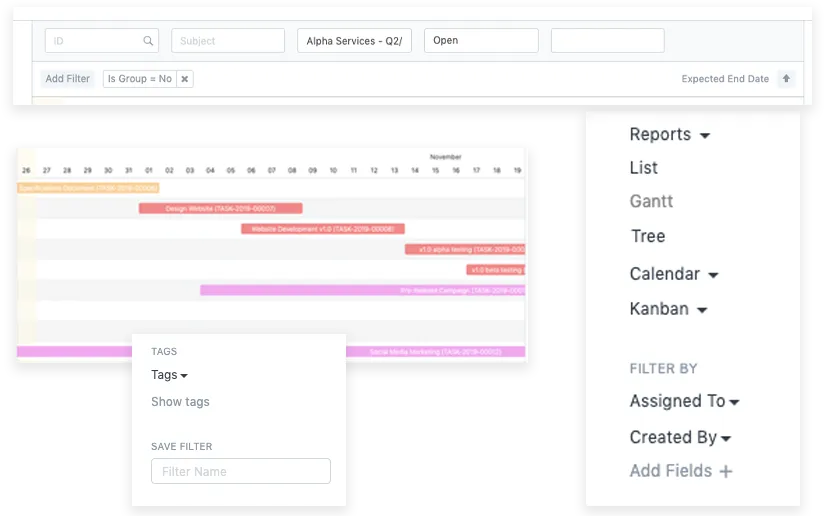Expand the Calendar view dropdown
The width and height of the screenshot is (826, 516).
pos(674,274)
